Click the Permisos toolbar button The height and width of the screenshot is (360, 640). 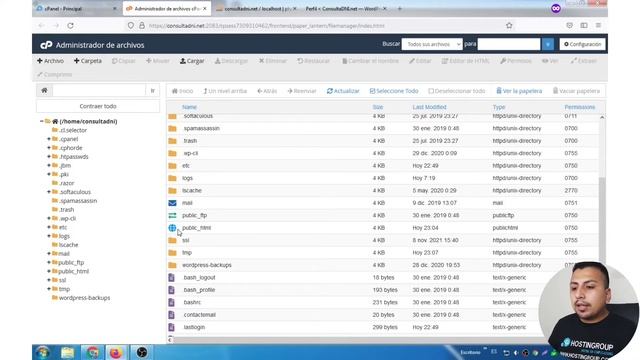(x=516, y=61)
